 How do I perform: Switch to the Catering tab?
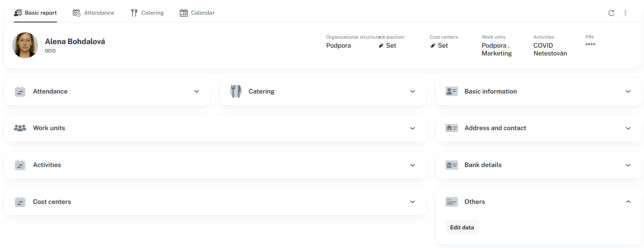point(147,13)
